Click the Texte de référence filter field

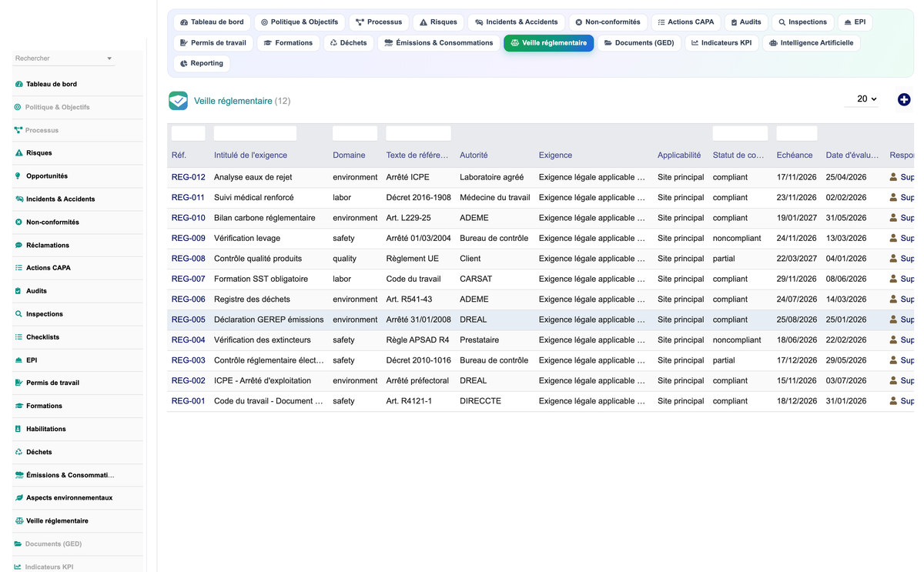tap(418, 133)
